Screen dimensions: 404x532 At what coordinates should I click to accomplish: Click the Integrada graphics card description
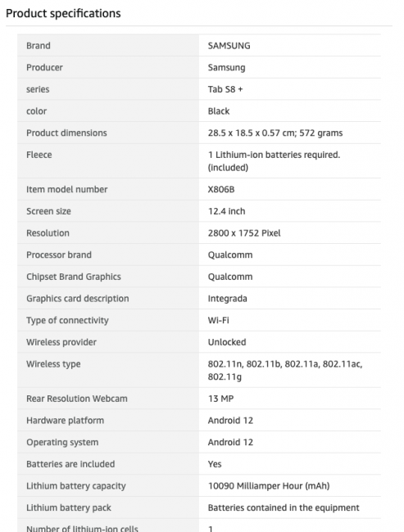[x=227, y=299]
